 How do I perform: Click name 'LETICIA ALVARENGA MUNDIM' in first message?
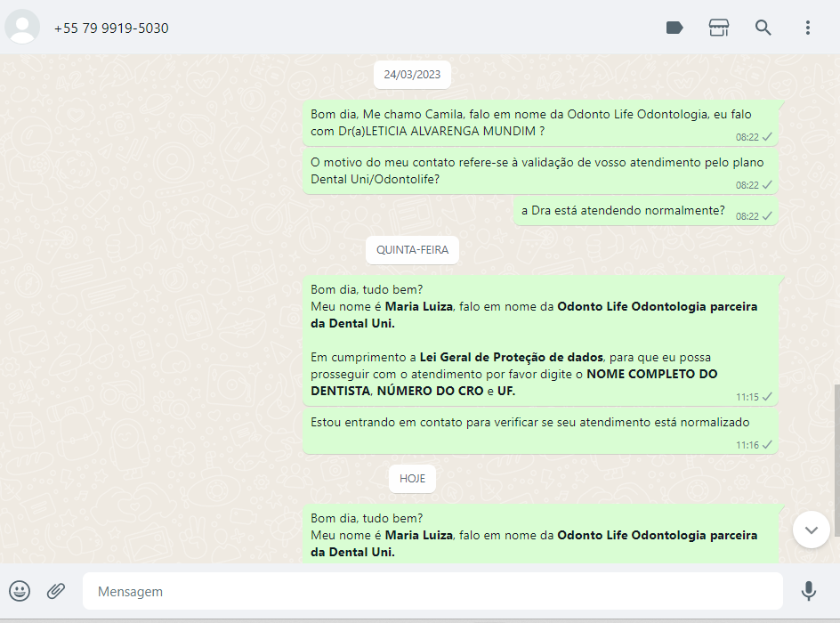point(450,131)
